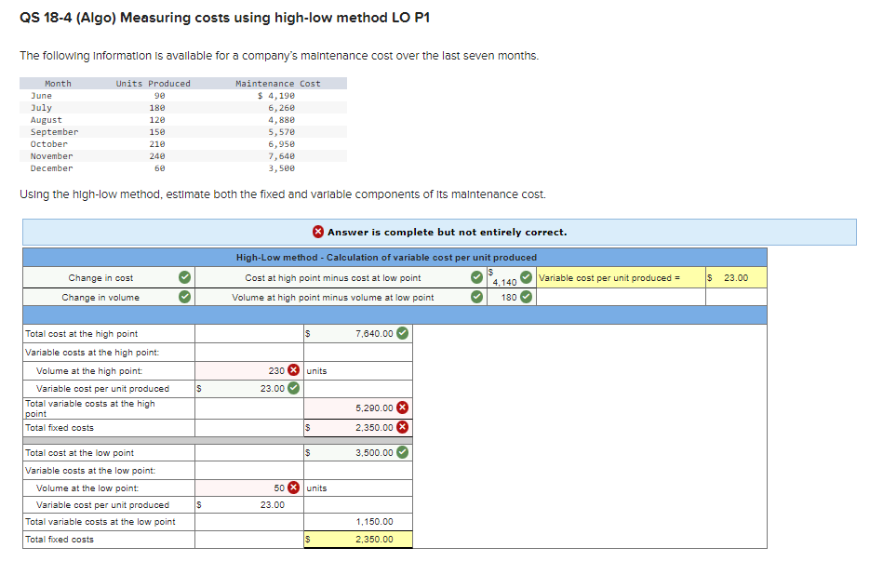Click the December row's 3,500 cost
Image resolution: width=883 pixels, height=588 pixels.
tap(282, 167)
